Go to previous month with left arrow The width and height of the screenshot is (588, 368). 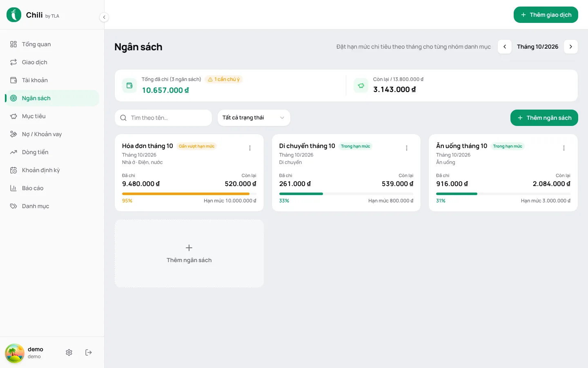coord(505,47)
